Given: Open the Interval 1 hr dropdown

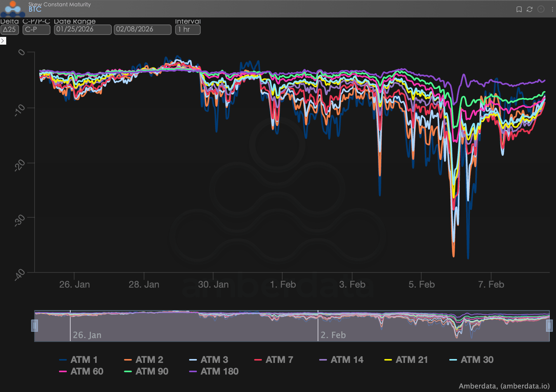Looking at the screenshot, I should pos(188,29).
